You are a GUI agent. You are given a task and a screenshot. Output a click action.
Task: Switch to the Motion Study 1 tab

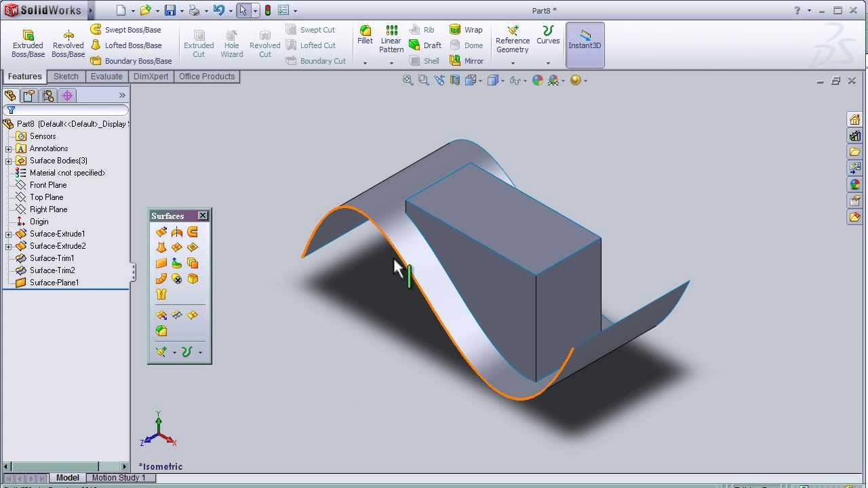pyautogui.click(x=119, y=478)
